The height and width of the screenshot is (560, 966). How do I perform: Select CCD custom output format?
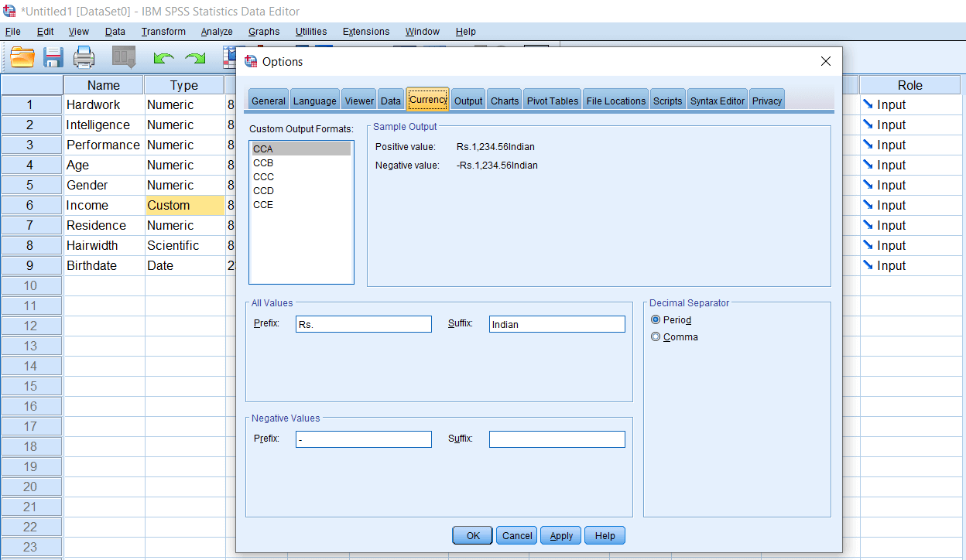tap(301, 190)
